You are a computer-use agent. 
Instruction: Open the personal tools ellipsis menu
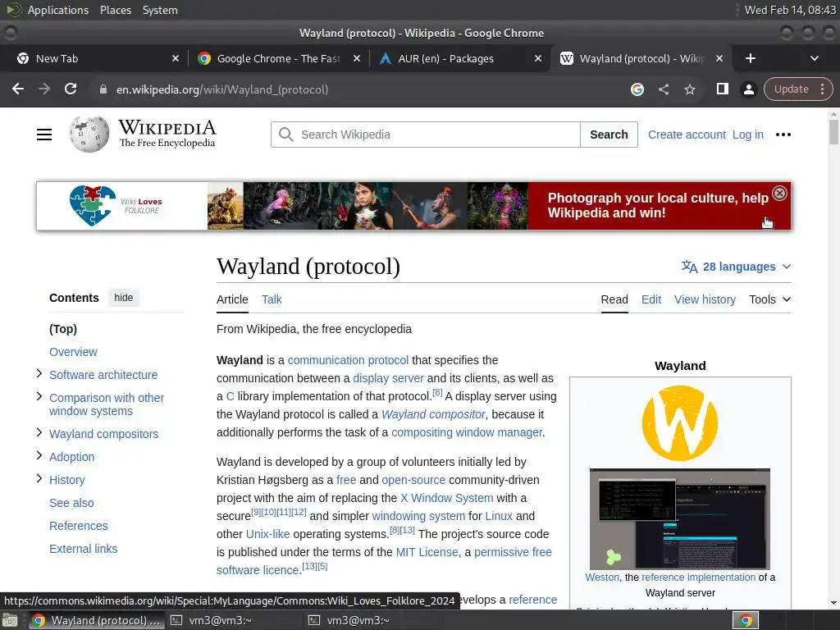[783, 135]
